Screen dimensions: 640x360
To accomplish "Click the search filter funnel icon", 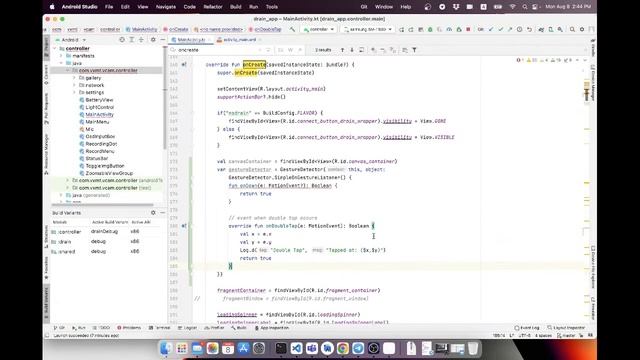I will (x=414, y=50).
